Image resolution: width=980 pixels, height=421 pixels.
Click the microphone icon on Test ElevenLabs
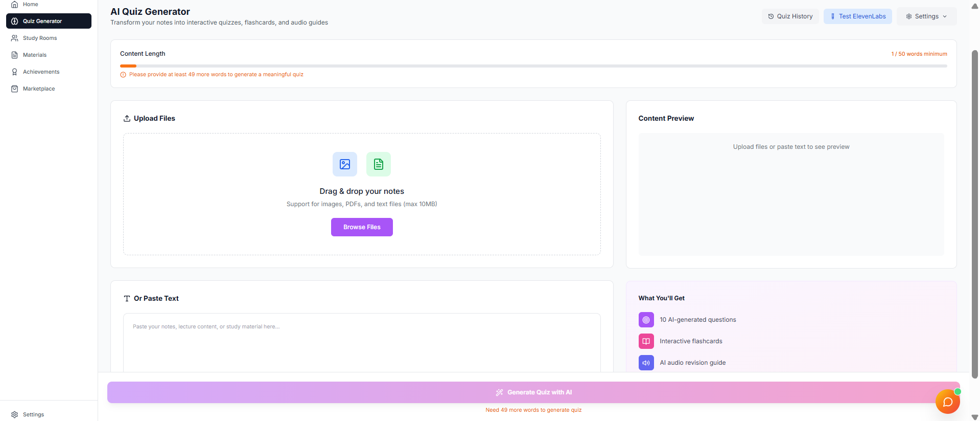(833, 16)
